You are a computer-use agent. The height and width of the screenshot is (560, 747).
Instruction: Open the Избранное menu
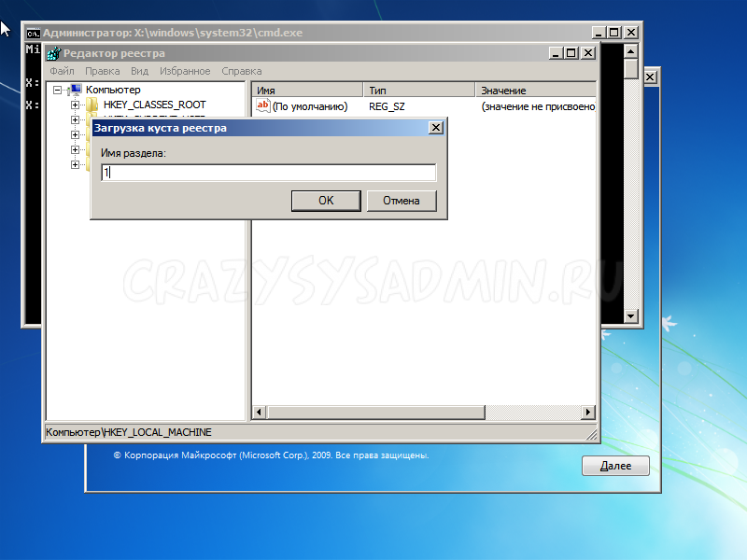[x=184, y=71]
